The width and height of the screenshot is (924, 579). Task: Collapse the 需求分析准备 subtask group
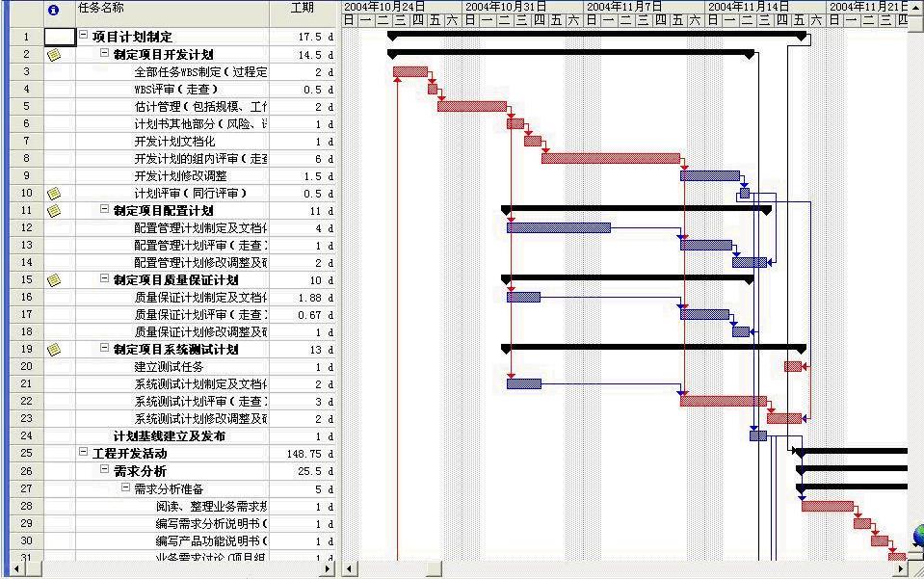pos(126,488)
